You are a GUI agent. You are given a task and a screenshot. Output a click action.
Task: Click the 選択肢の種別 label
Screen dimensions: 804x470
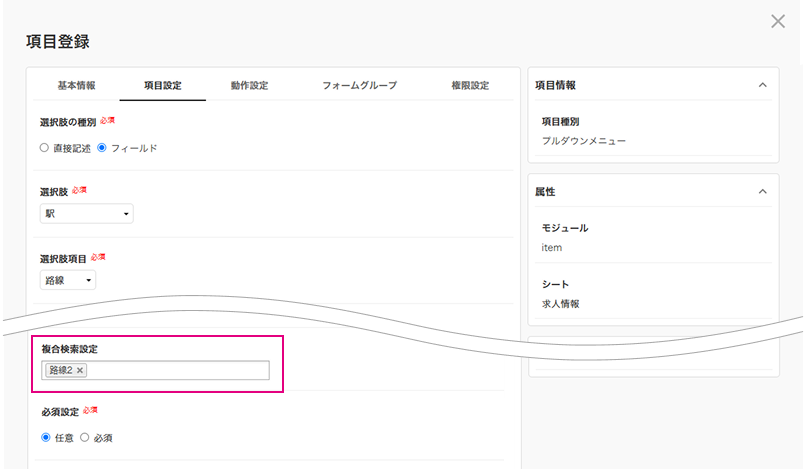click(68, 122)
